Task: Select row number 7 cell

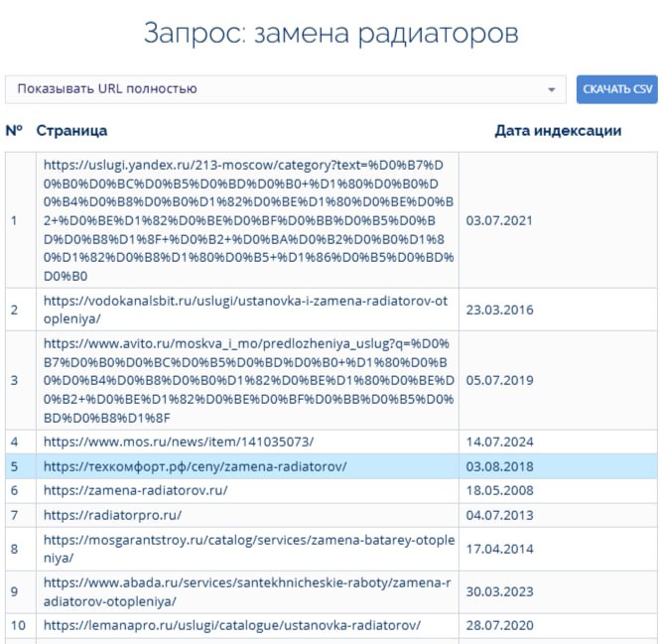Action: [14, 516]
